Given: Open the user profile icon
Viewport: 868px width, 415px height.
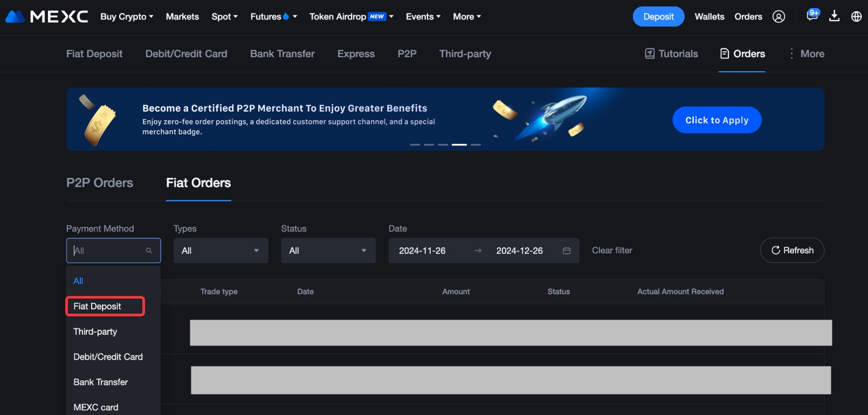Looking at the screenshot, I should click(x=779, y=17).
